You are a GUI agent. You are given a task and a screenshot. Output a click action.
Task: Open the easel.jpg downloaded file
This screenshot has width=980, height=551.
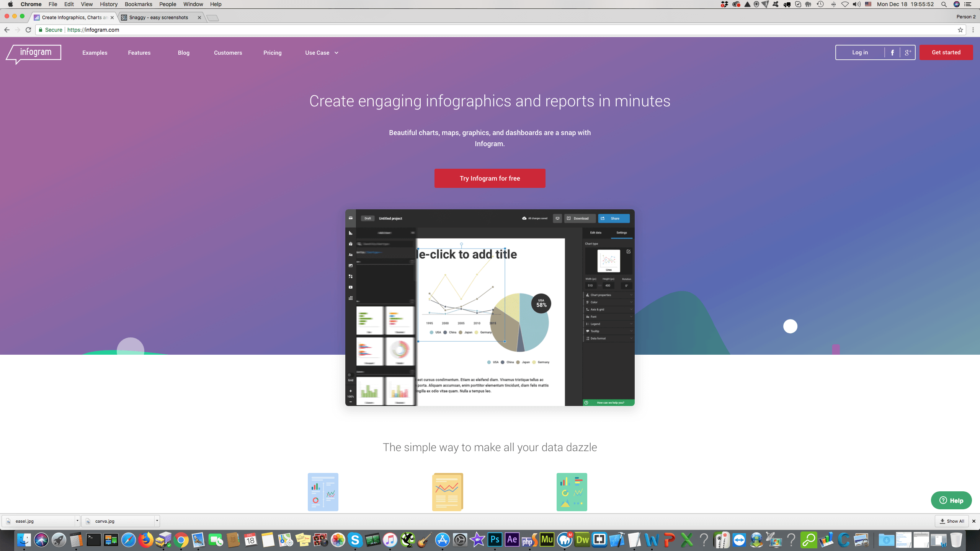(38, 521)
